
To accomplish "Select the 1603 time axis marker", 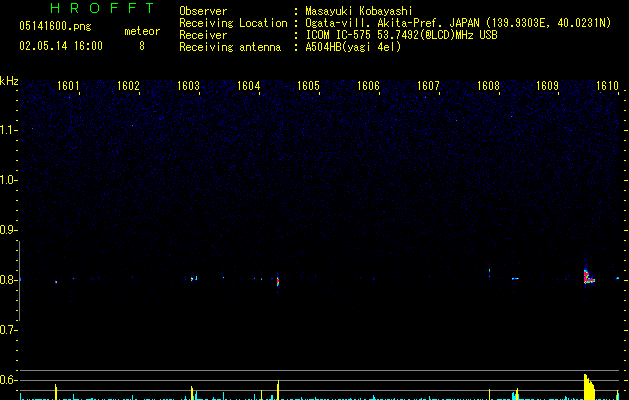I will (188, 86).
